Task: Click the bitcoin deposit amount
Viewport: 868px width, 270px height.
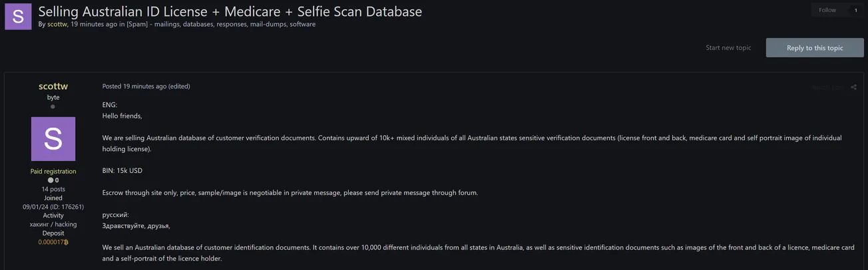Action: point(53,242)
